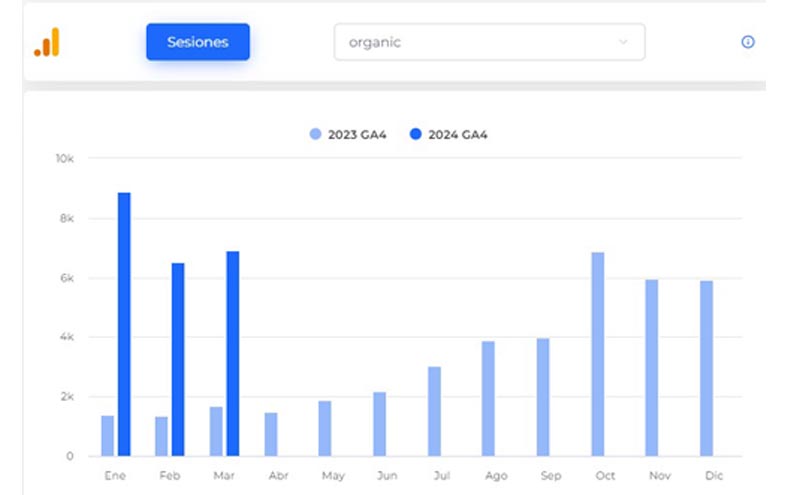This screenshot has width=788, height=495.
Task: Select the 2023 bar for Ago
Action: (x=488, y=398)
